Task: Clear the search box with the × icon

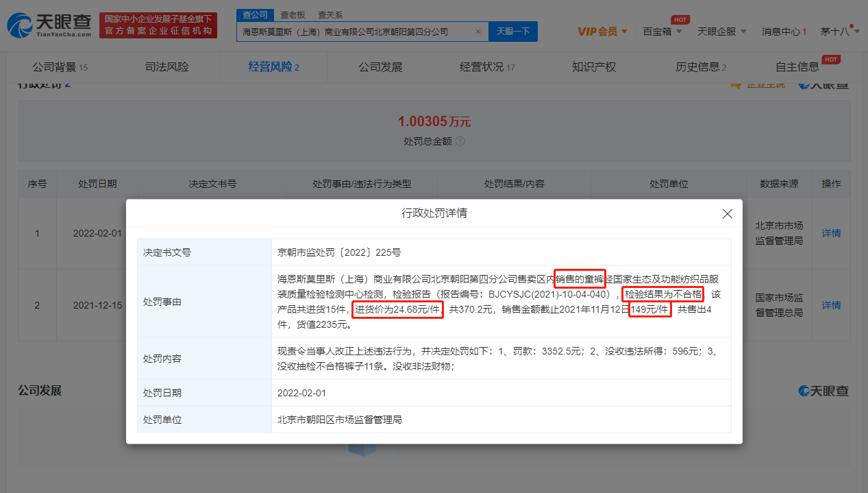Action: tap(478, 31)
